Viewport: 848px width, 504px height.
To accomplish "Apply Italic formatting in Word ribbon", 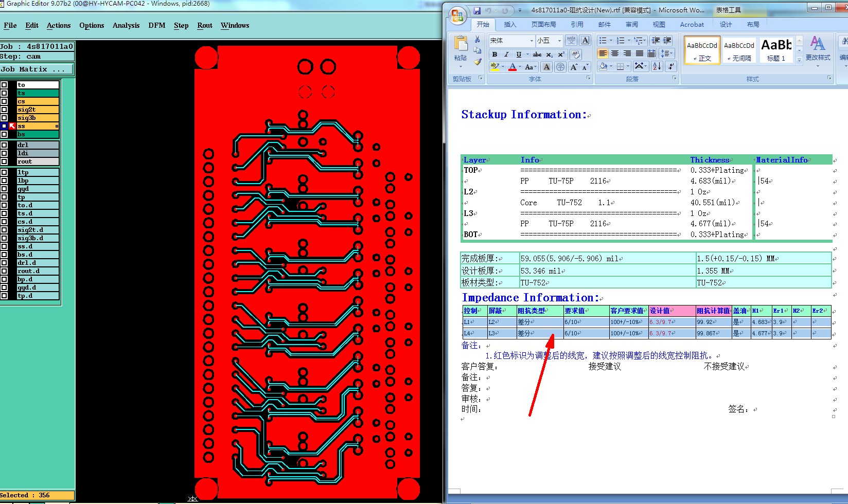I will click(x=506, y=55).
